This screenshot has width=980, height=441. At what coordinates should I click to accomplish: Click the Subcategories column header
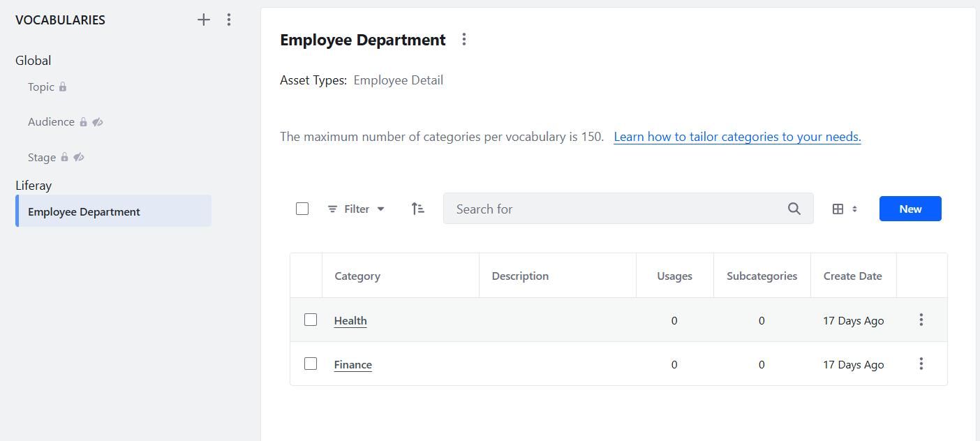click(762, 276)
